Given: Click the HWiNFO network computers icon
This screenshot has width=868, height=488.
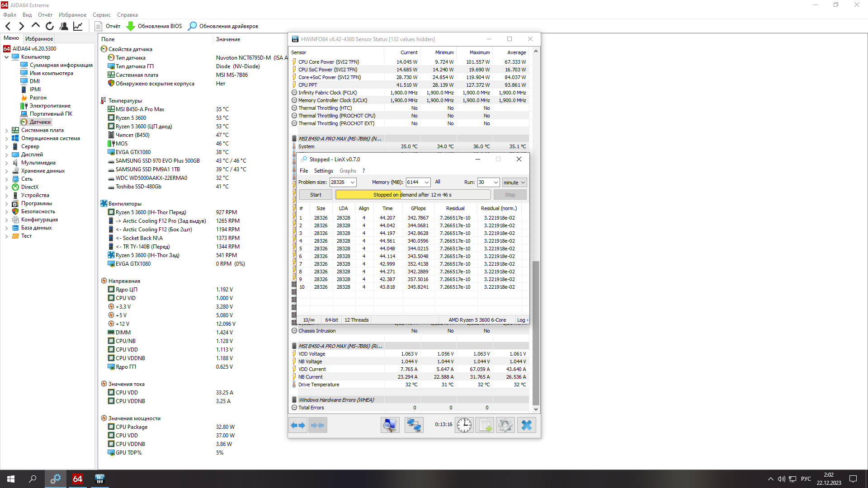Looking at the screenshot, I should [x=414, y=425].
